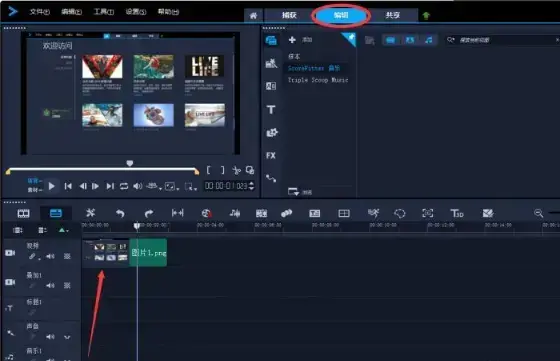This screenshot has height=361, width=560.
Task: Open the motion Path library
Action: pyautogui.click(x=271, y=178)
